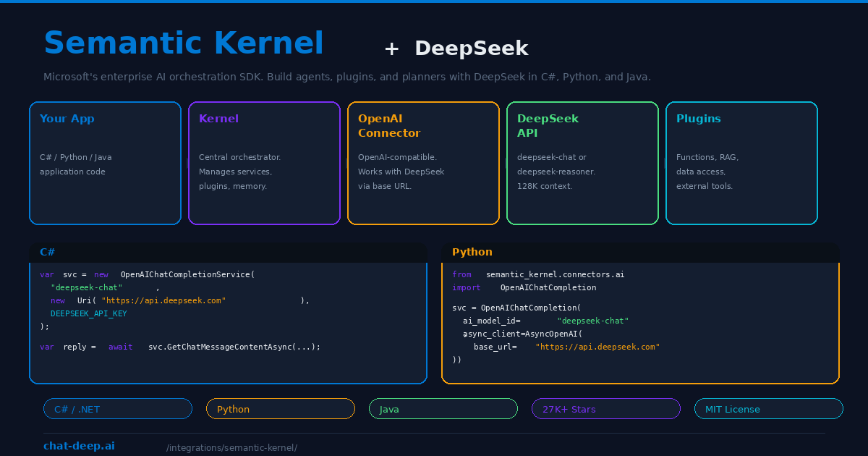Image resolution: width=868 pixels, height=456 pixels.
Task: Click the chat-deep.ai footer logo
Action: tap(79, 446)
